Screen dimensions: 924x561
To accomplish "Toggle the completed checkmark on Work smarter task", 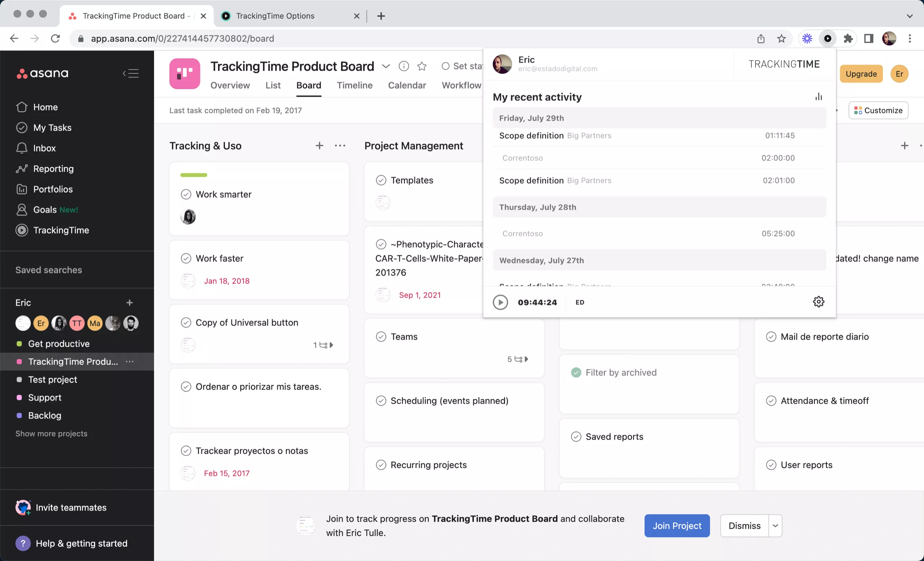I will click(x=186, y=194).
